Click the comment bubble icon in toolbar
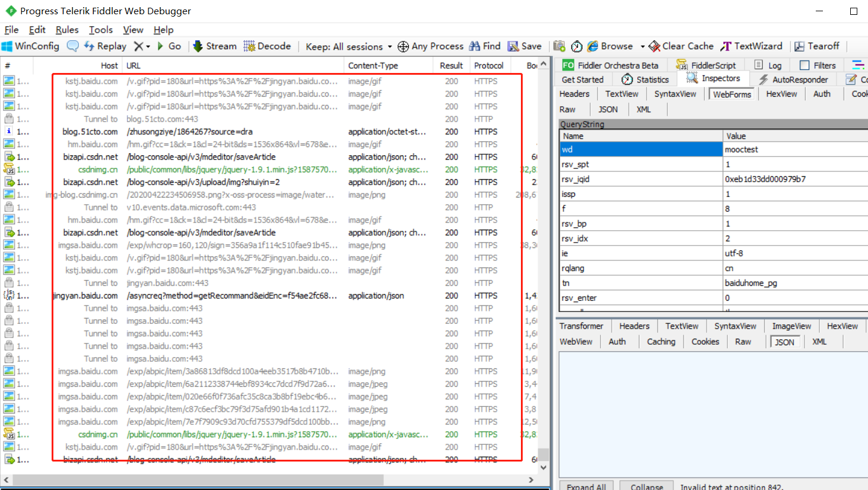The width and height of the screenshot is (868, 490). 72,46
